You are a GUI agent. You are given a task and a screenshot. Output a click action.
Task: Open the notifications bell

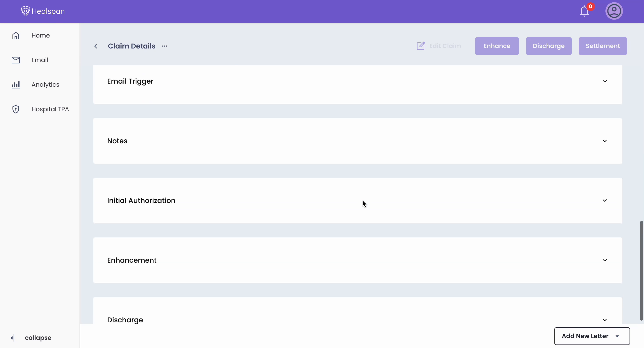[584, 11]
